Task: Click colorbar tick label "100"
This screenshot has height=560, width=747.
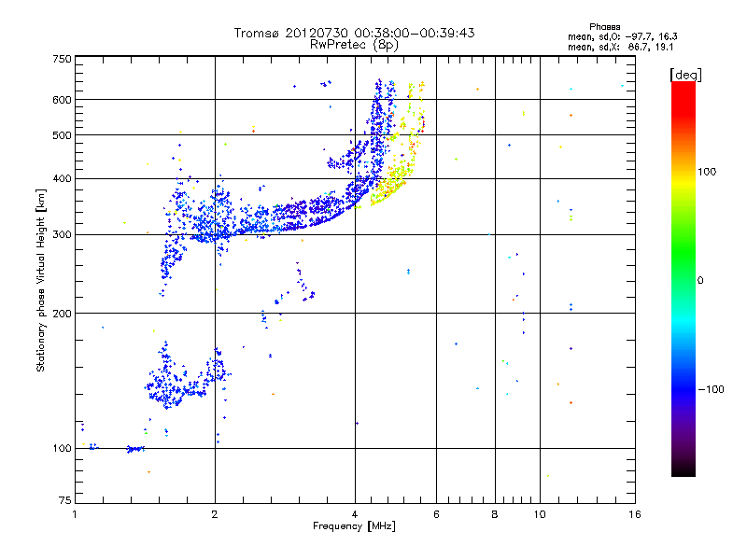Action: (x=707, y=172)
